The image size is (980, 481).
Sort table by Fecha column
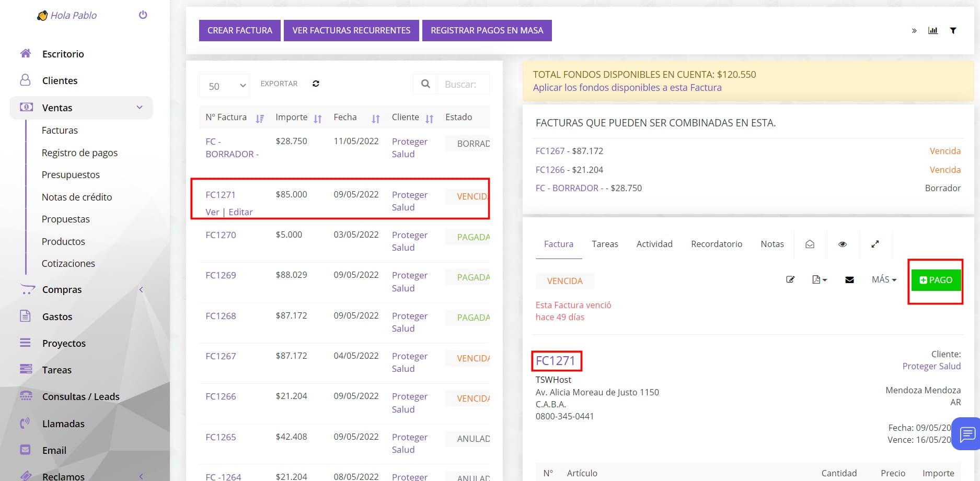356,118
